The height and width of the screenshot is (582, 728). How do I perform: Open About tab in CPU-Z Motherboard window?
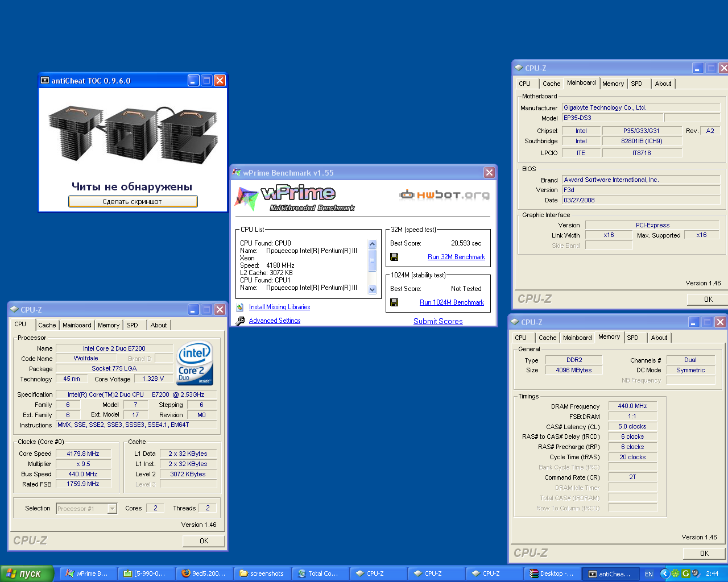coord(663,84)
